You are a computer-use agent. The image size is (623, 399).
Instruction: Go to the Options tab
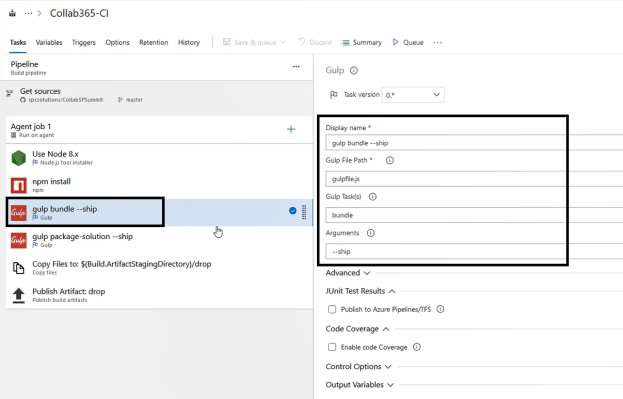tap(117, 43)
